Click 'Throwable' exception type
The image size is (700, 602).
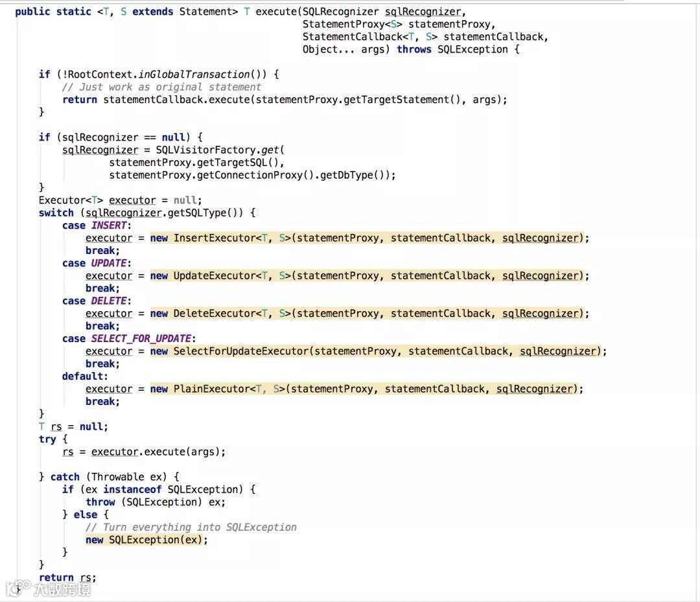pos(118,476)
